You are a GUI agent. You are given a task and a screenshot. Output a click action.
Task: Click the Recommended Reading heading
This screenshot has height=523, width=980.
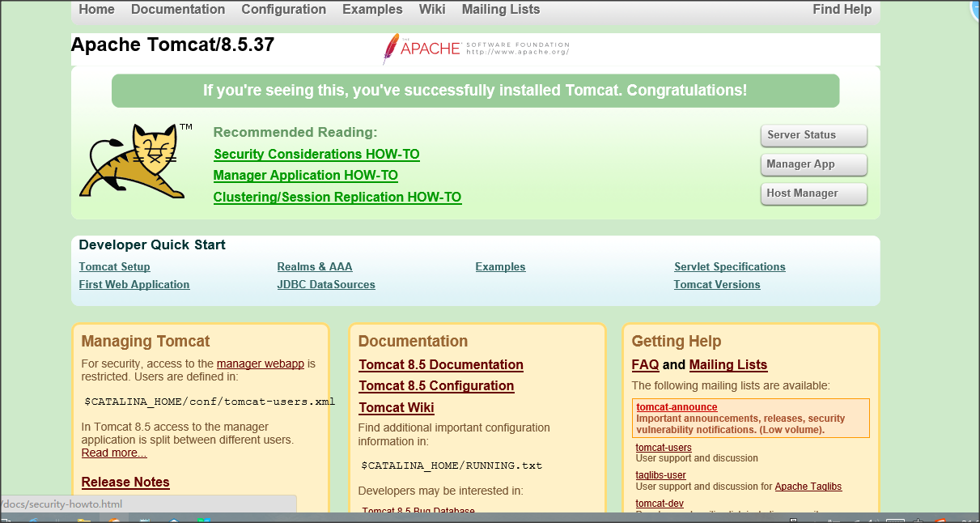tap(295, 133)
